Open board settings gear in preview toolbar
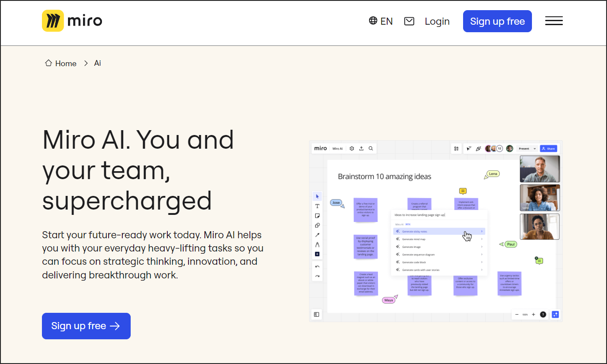 click(x=352, y=149)
